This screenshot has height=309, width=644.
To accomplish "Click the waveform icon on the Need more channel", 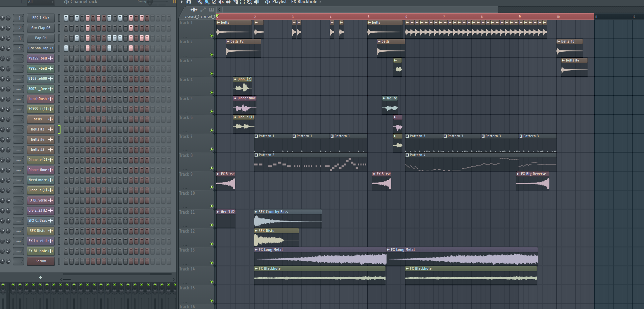I will 51,180.
